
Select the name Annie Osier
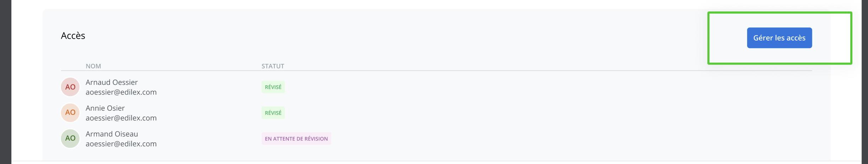[105, 108]
